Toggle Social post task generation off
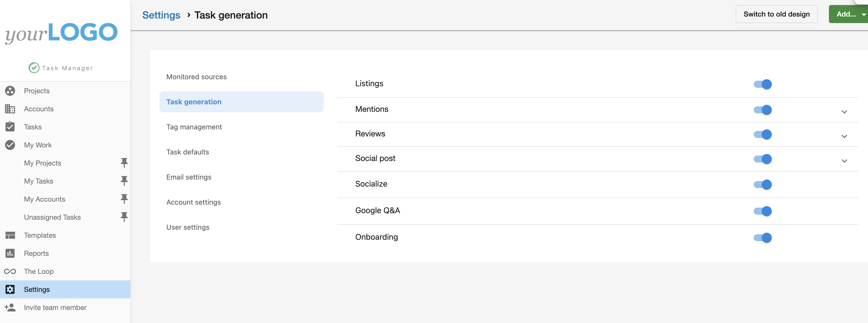 point(763,159)
